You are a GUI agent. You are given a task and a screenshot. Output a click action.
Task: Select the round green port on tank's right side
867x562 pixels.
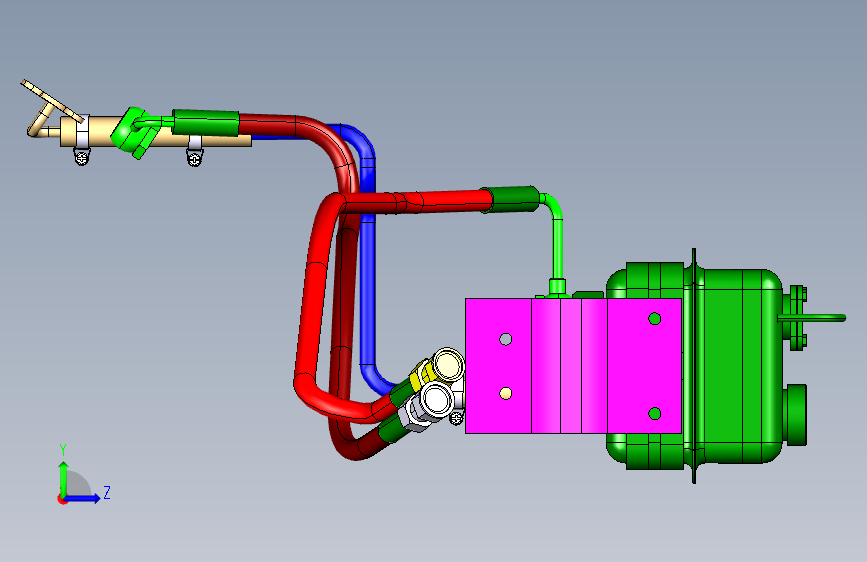point(796,415)
